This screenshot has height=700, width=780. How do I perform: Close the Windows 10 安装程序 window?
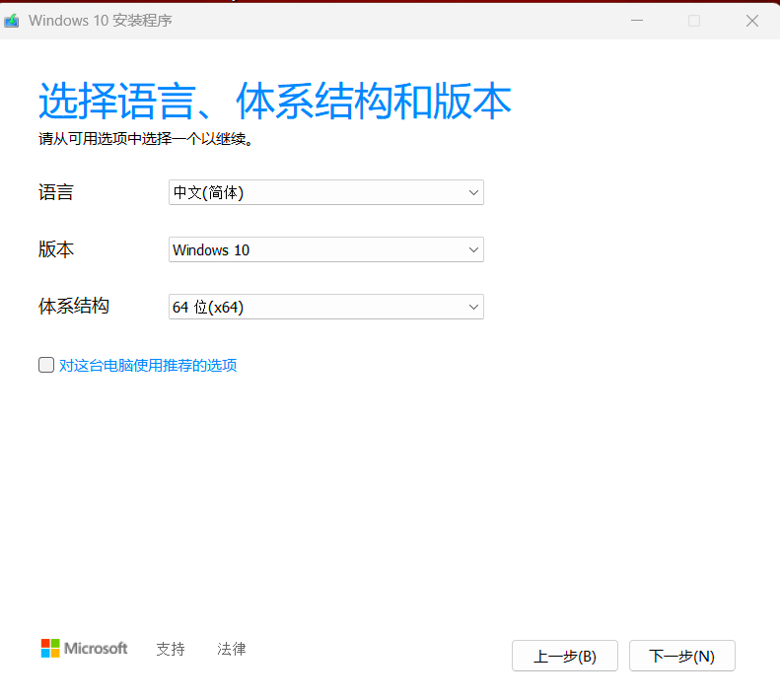pyautogui.click(x=752, y=21)
